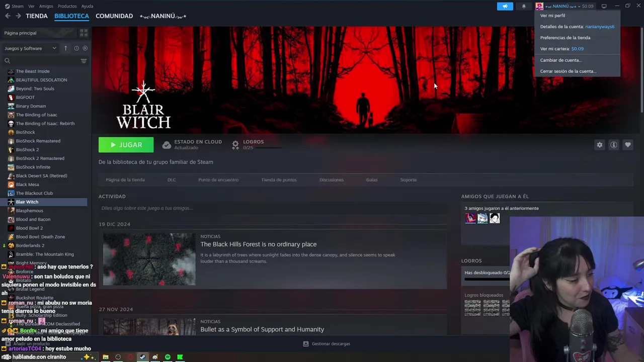Open the Soporte tab

pyautogui.click(x=409, y=179)
